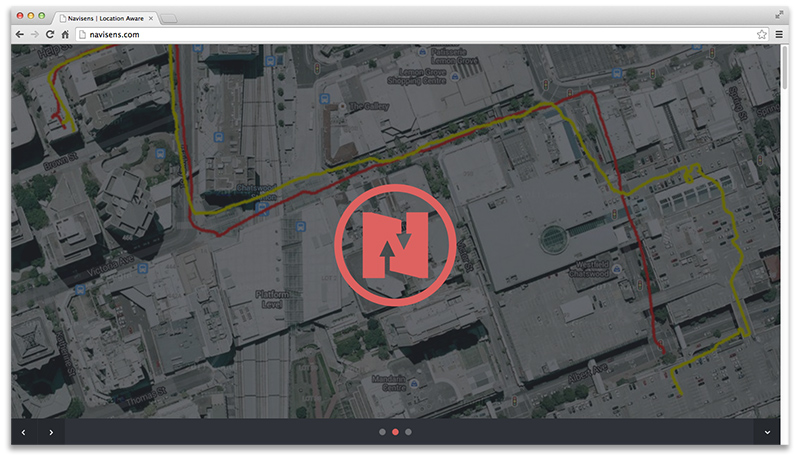Viewport: 800px width, 459px height.
Task: Click the page icon in the address bar
Action: tap(82, 34)
